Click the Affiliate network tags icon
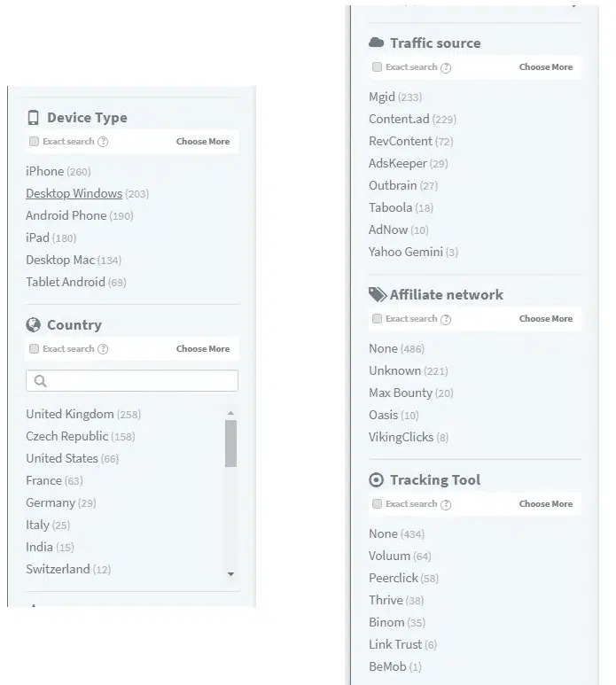 [x=378, y=295]
